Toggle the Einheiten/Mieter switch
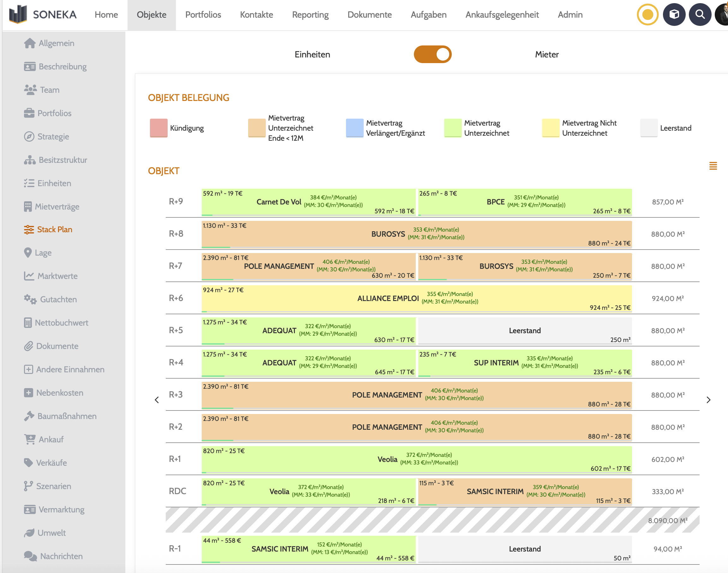This screenshot has height=573, width=728. pyautogui.click(x=432, y=54)
